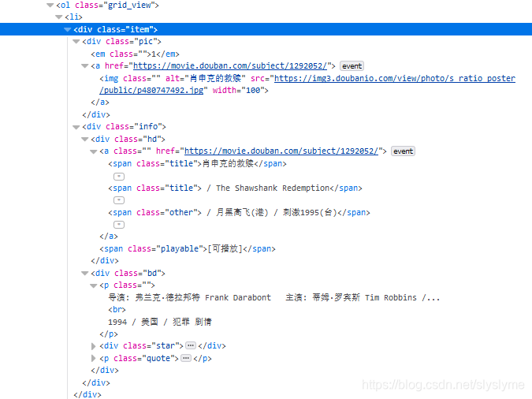
Task: Click text node with Frank Darabont director line
Action: click(273, 298)
